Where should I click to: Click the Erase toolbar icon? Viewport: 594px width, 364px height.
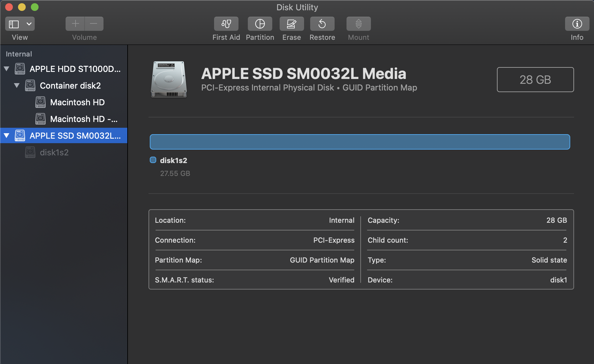click(x=292, y=24)
